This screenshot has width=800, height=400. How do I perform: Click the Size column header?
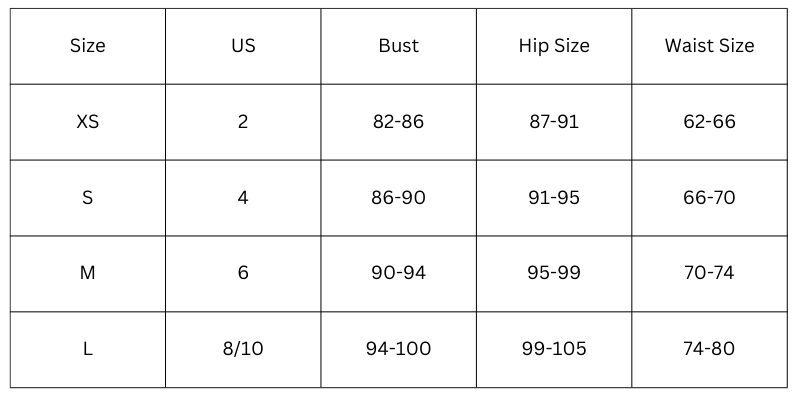point(88,46)
